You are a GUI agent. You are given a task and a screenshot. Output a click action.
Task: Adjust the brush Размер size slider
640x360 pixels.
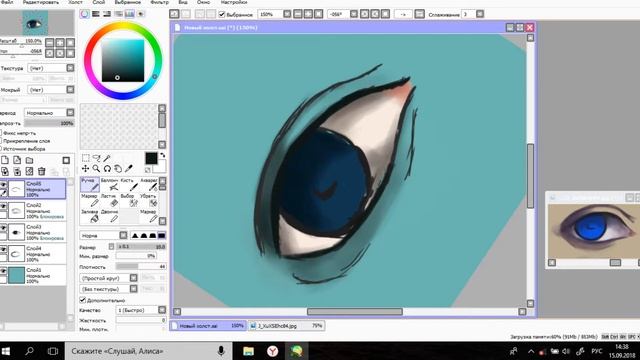[x=141, y=247]
